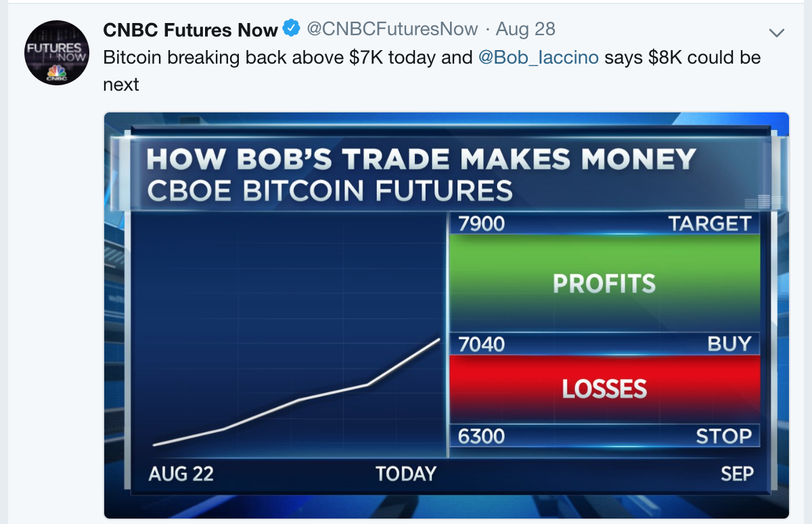812x524 pixels.
Task: Open the tweet via Aug 28 timestamp
Action: tap(525, 30)
